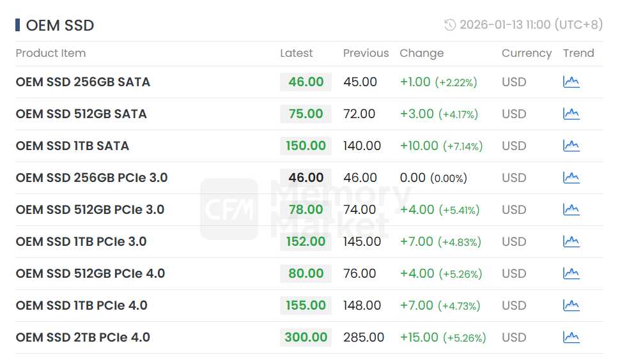Click the Product Item column header
The height and width of the screenshot is (364, 620).
pos(50,53)
